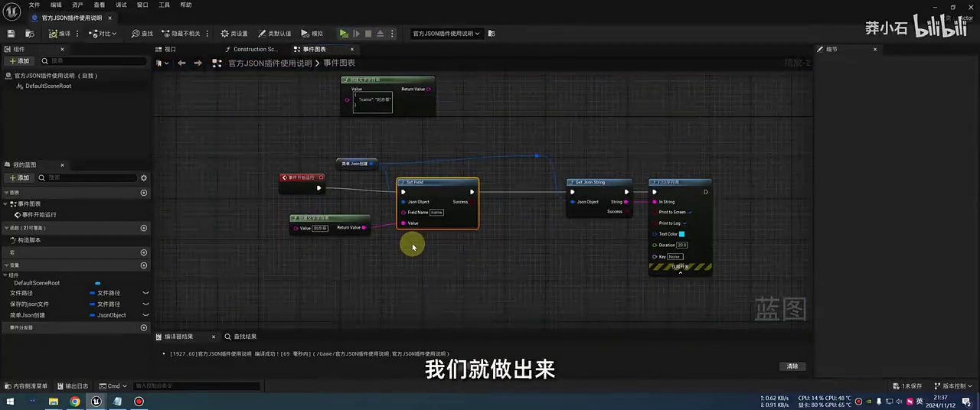The width and height of the screenshot is (980, 410).
Task: Click the stop playback square button
Action: point(368,34)
